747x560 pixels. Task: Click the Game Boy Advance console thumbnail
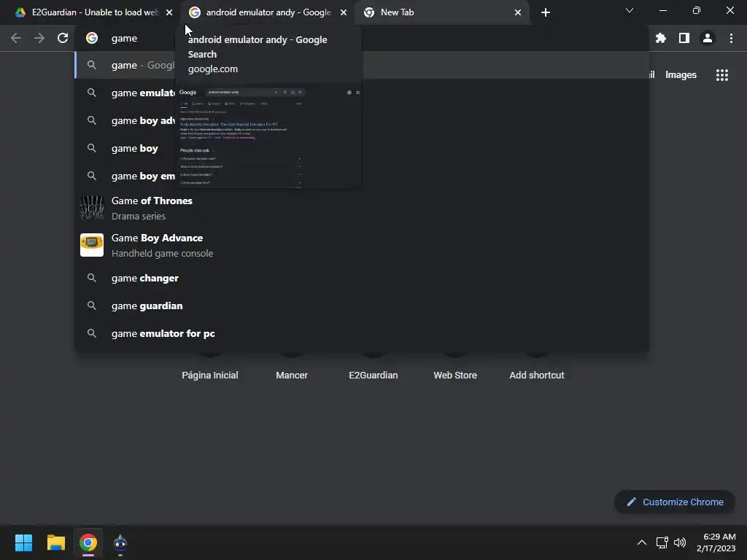click(92, 245)
